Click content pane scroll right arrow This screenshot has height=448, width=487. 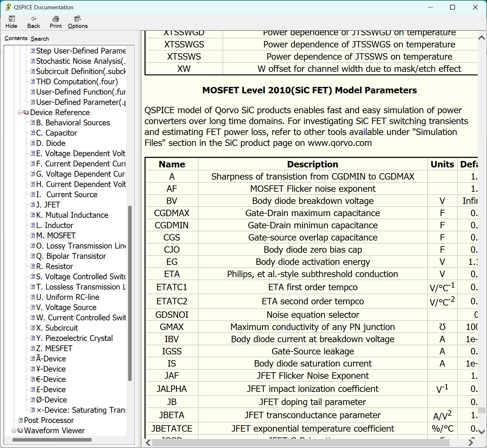pyautogui.click(x=470, y=443)
